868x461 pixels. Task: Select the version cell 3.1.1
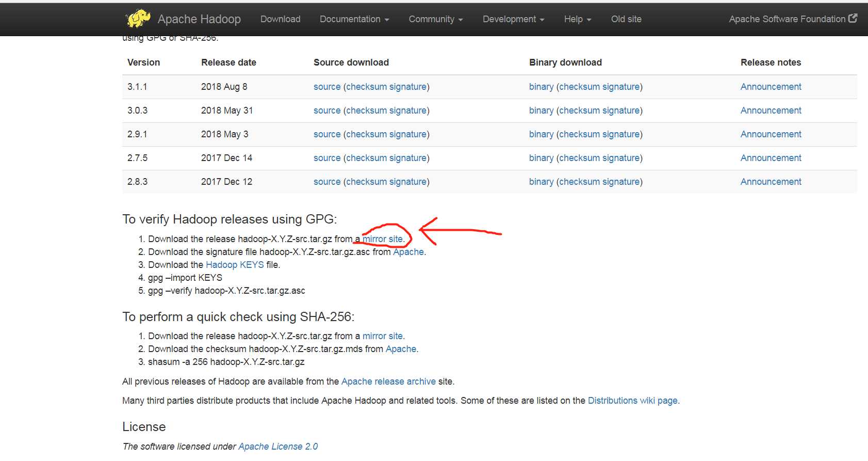137,87
